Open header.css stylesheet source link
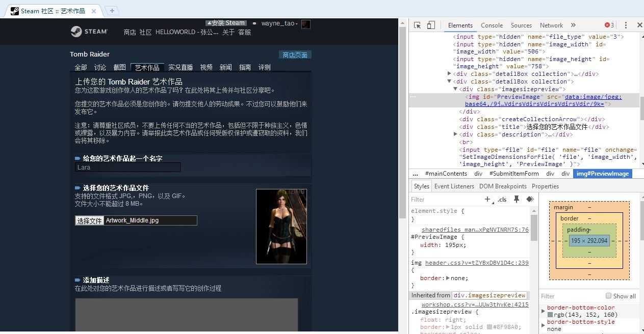The width and height of the screenshot is (644, 334). pyautogui.click(x=477, y=263)
